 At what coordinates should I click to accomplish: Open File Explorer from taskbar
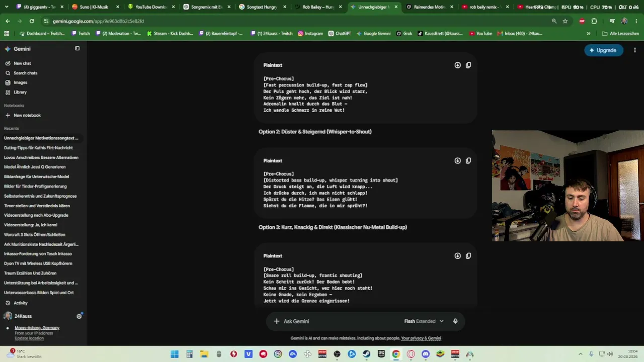[x=204, y=354]
